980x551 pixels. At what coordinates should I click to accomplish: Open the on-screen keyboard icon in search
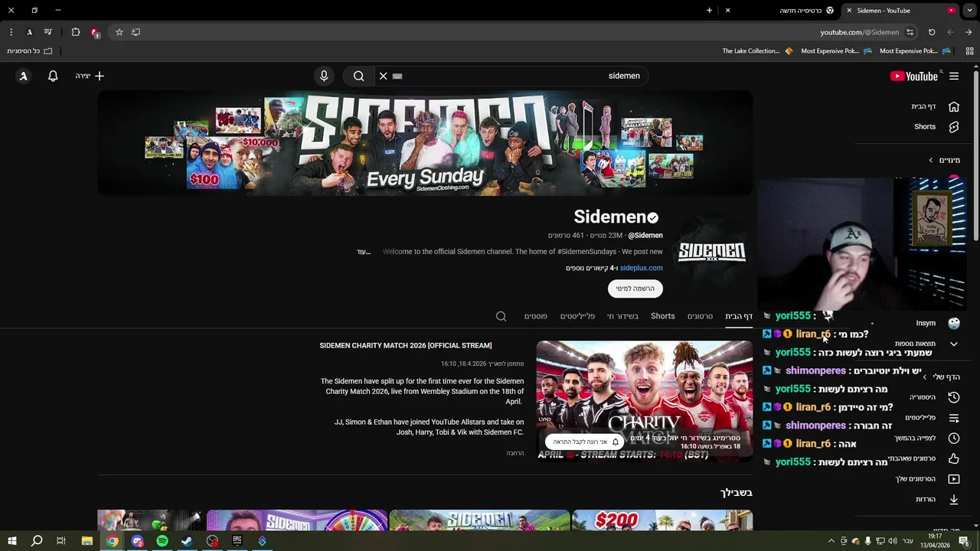[397, 76]
